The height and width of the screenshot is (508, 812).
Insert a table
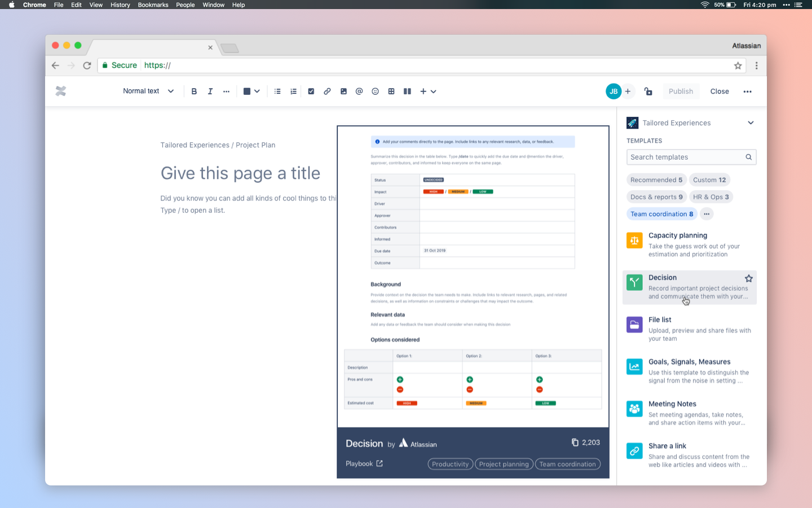391,91
